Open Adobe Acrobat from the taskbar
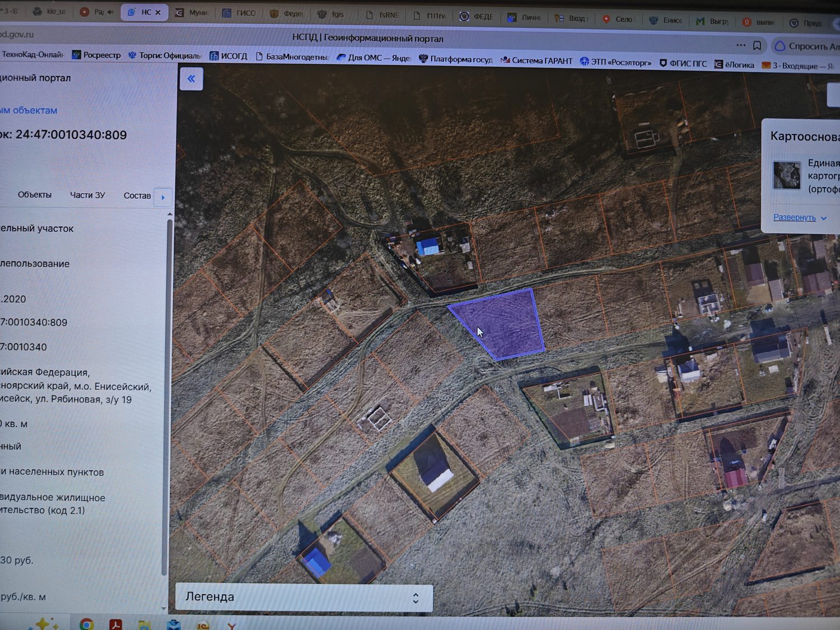 (x=116, y=624)
